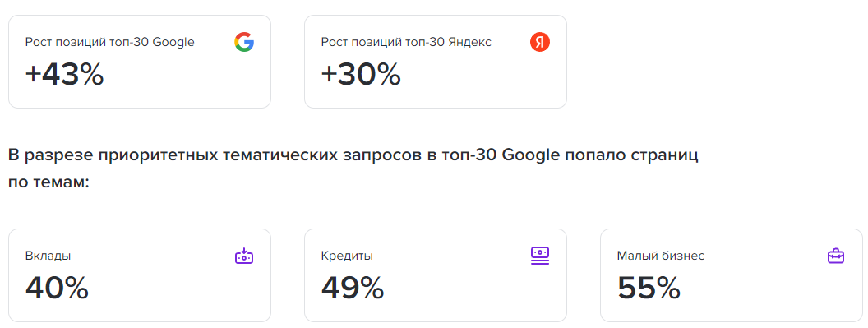Click the Yandex logo icon
This screenshot has width=868, height=328.
click(x=540, y=42)
